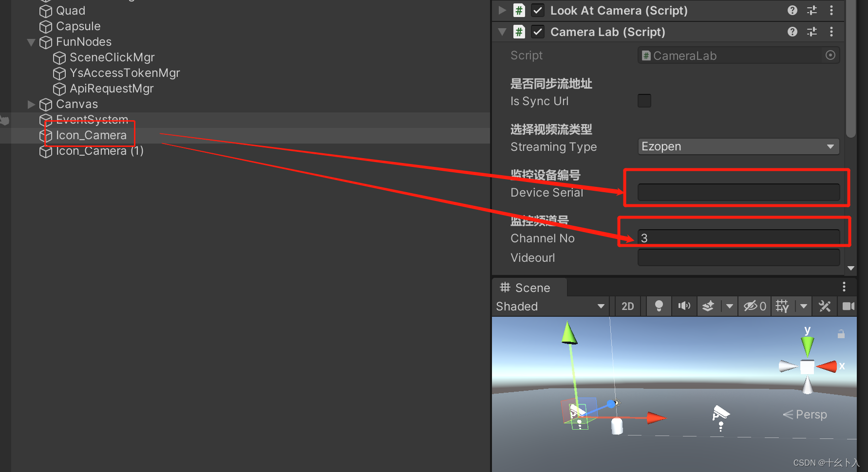Open help for Camera Lab script
868x472 pixels.
coord(793,32)
